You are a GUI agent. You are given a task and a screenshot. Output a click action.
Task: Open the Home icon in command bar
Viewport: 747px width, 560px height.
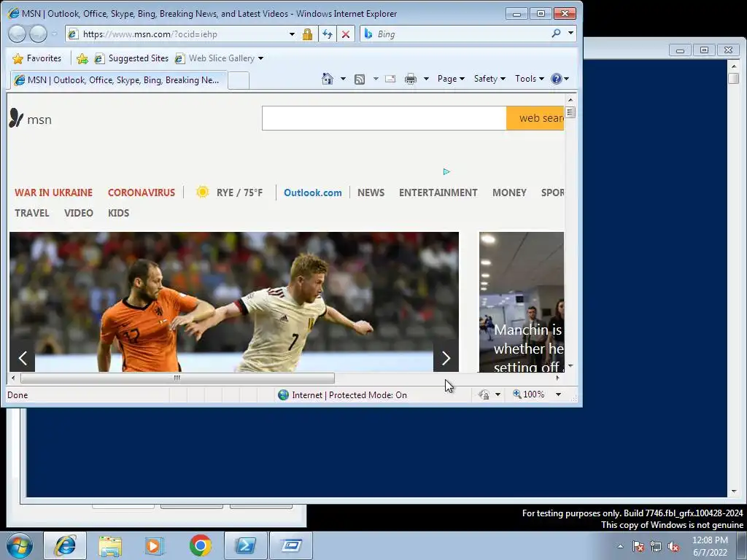tap(328, 79)
